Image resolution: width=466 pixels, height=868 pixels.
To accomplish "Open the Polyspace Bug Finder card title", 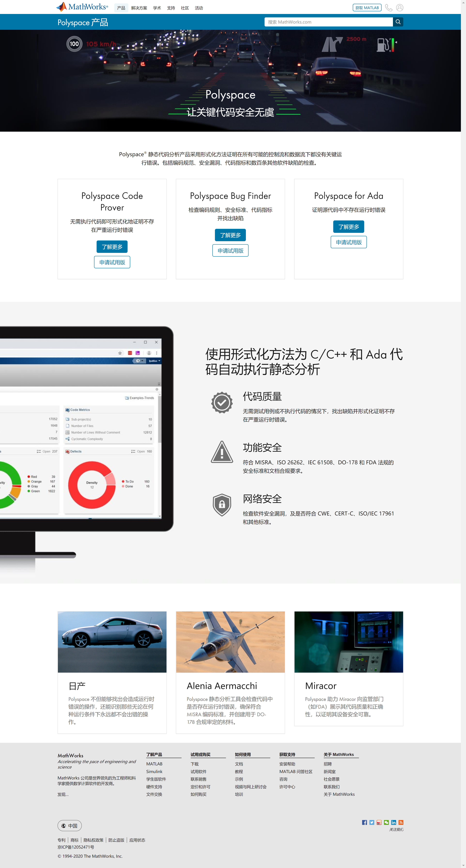I will (x=230, y=196).
